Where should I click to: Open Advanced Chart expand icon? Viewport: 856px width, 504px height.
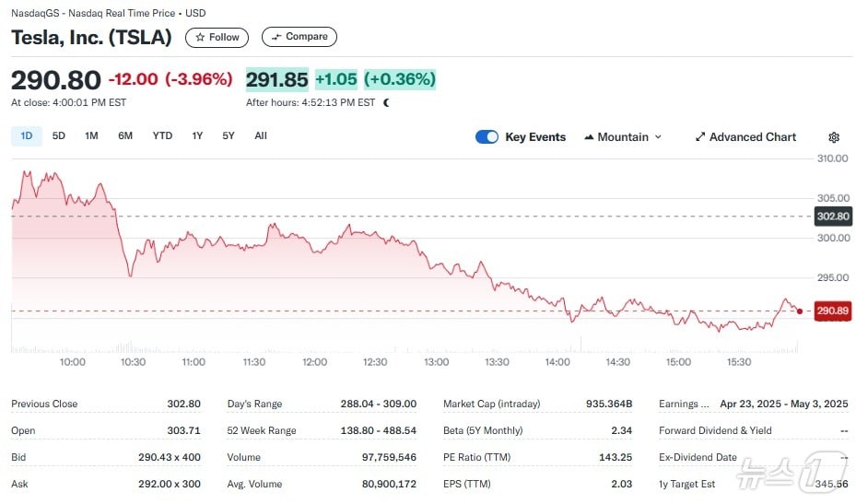pyautogui.click(x=700, y=137)
